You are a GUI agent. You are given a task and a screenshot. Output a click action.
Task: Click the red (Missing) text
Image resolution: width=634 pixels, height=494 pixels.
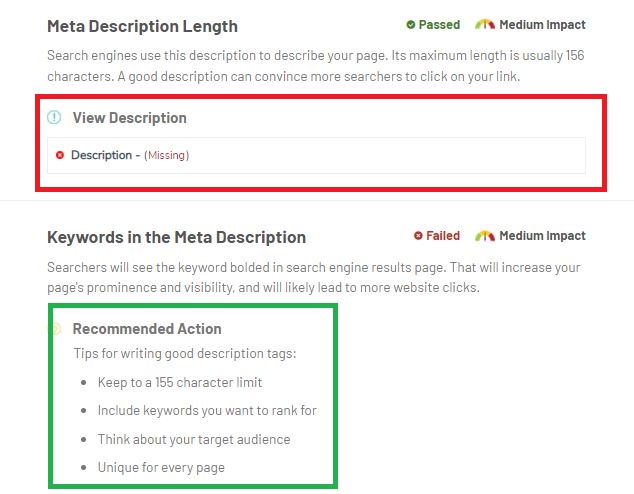[x=167, y=155]
